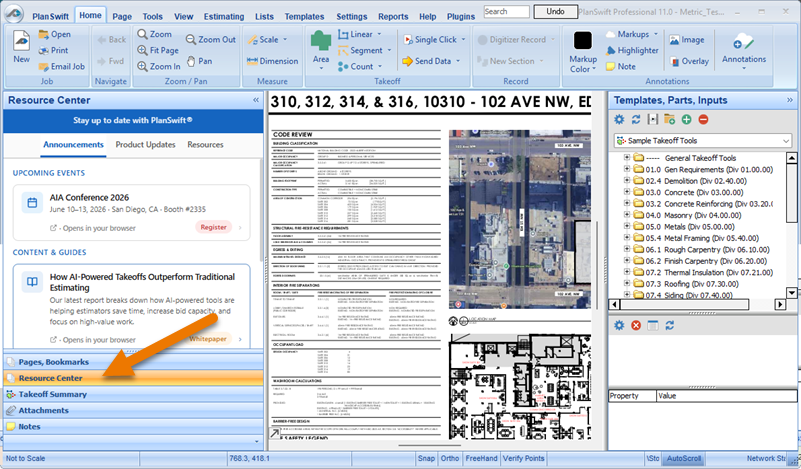The width and height of the screenshot is (801, 469).
Task: Toggle FreeHand mode in the status bar
Action: (x=481, y=458)
